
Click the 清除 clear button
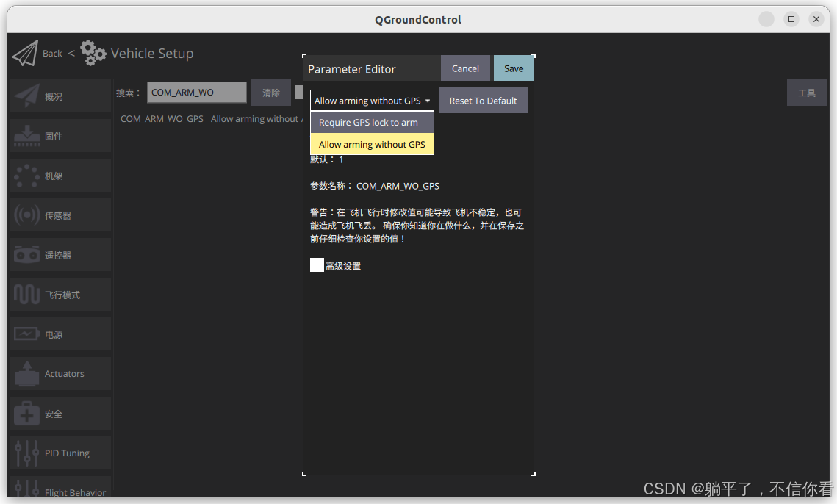271,93
